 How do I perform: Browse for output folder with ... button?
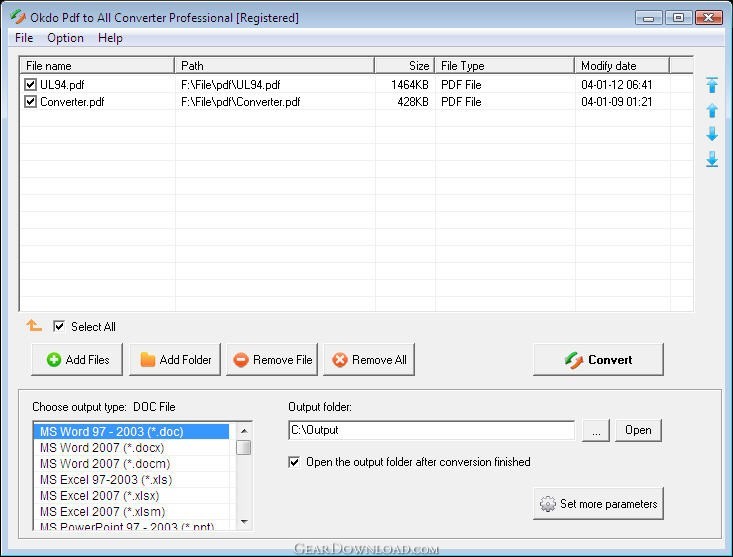tap(596, 430)
